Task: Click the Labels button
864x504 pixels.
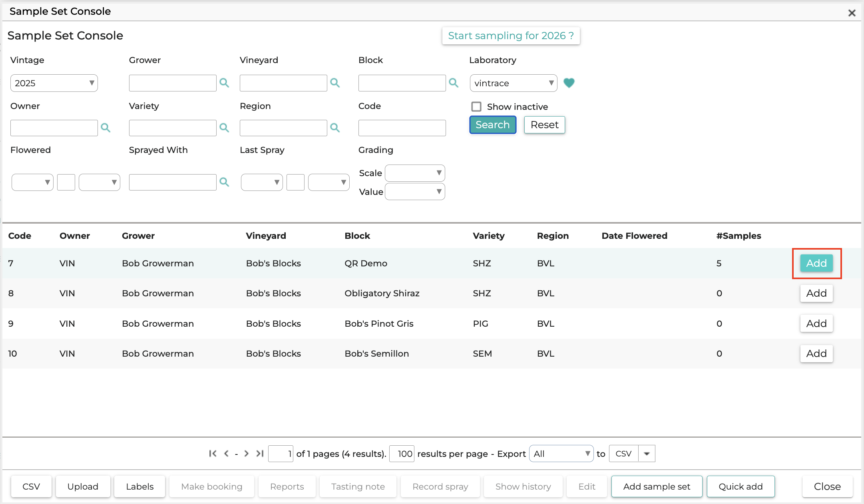Action: 139,486
